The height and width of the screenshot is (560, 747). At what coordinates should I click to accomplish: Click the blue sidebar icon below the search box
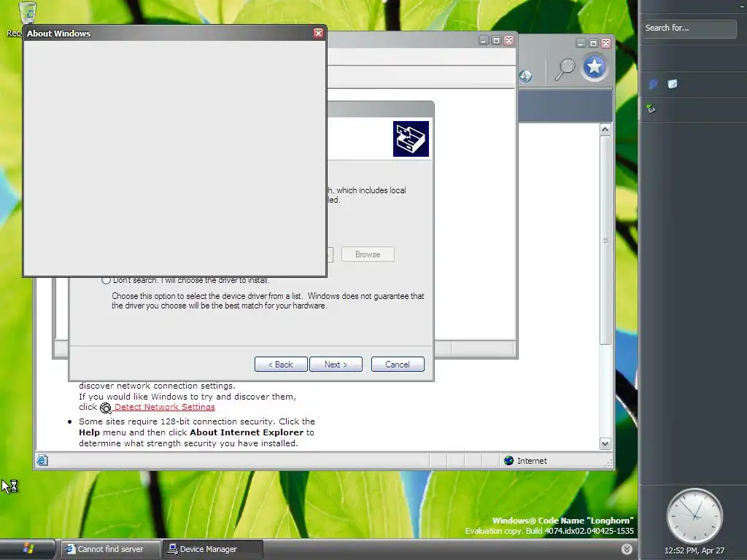coord(653,85)
